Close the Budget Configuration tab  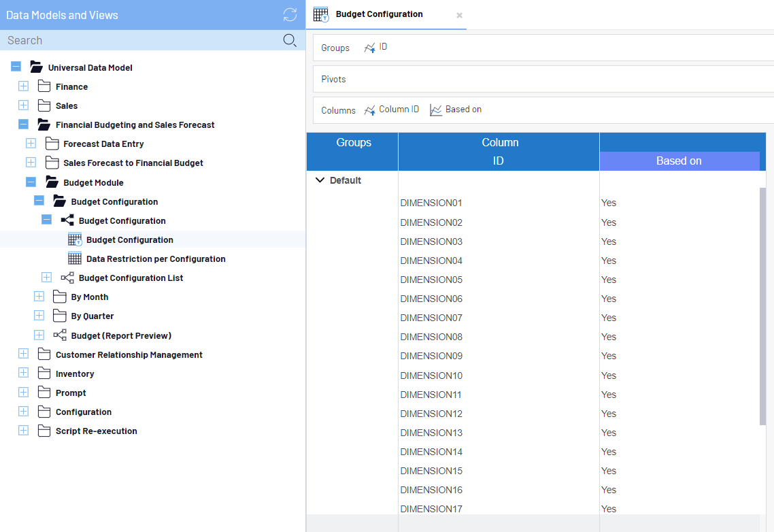(x=459, y=15)
